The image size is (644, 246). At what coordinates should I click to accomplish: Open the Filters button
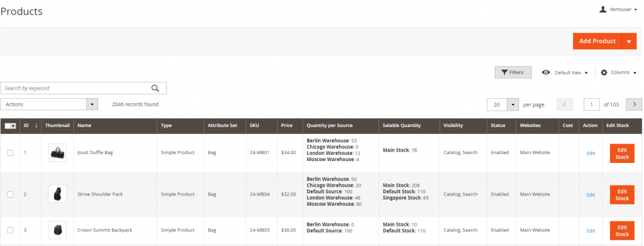pos(513,72)
